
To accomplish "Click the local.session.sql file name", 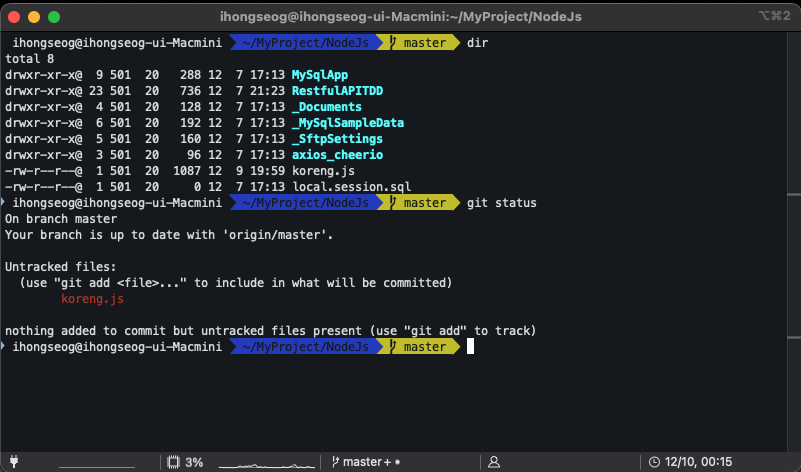I will pyautogui.click(x=351, y=187).
